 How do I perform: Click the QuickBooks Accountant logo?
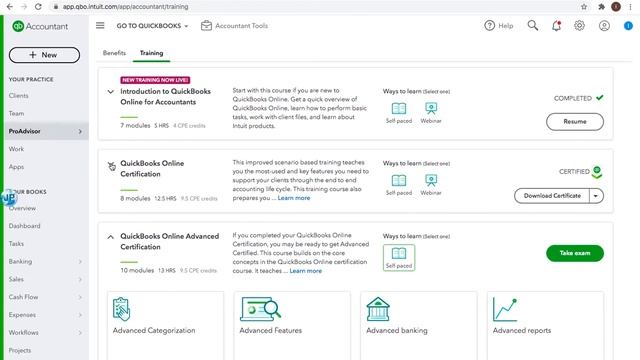[40, 26]
